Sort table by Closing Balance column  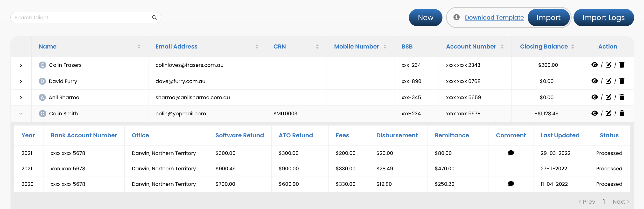click(x=573, y=47)
